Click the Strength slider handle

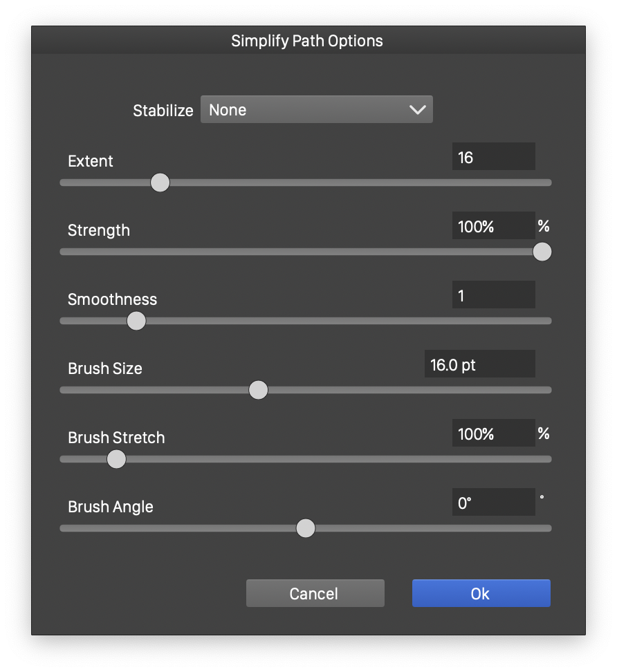click(542, 252)
